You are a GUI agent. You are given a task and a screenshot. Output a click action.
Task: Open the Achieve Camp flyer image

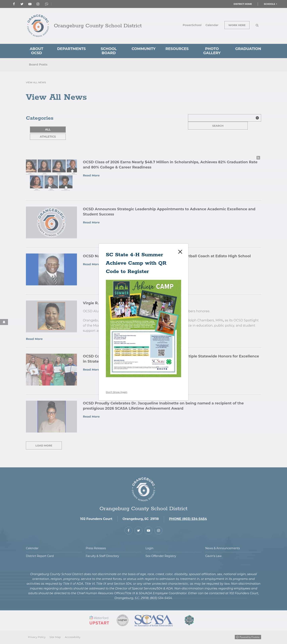coord(143,329)
